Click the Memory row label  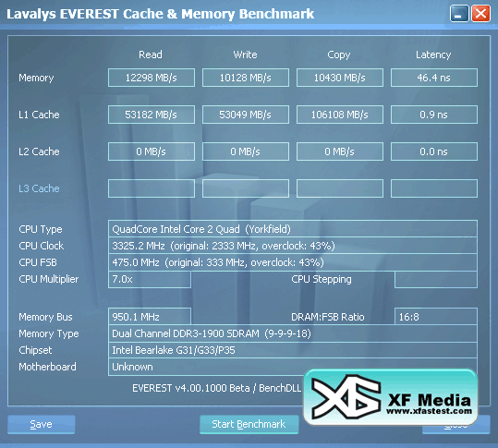(36, 78)
